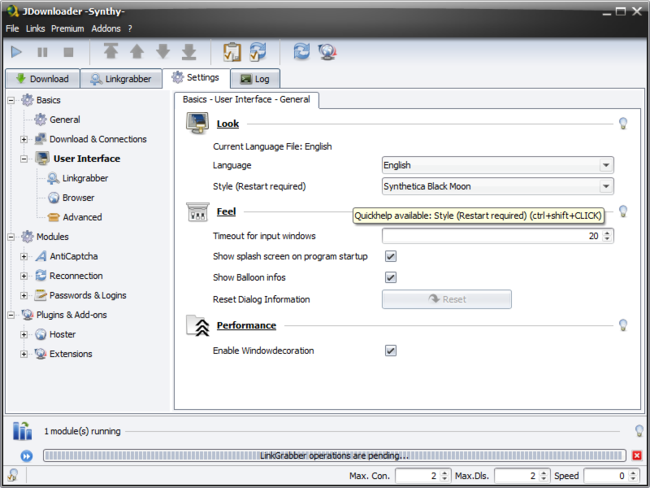
Task: Click the bulb beside module(s) running
Action: click(639, 431)
